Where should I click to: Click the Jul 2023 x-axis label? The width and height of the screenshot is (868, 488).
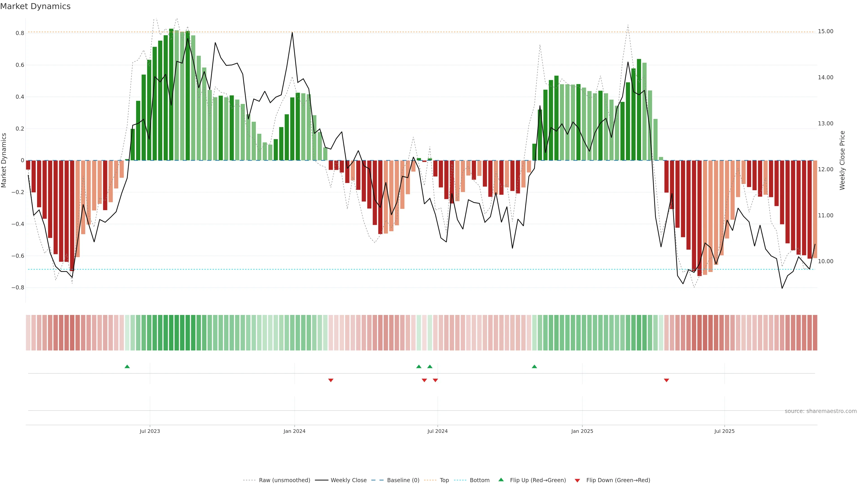click(150, 431)
